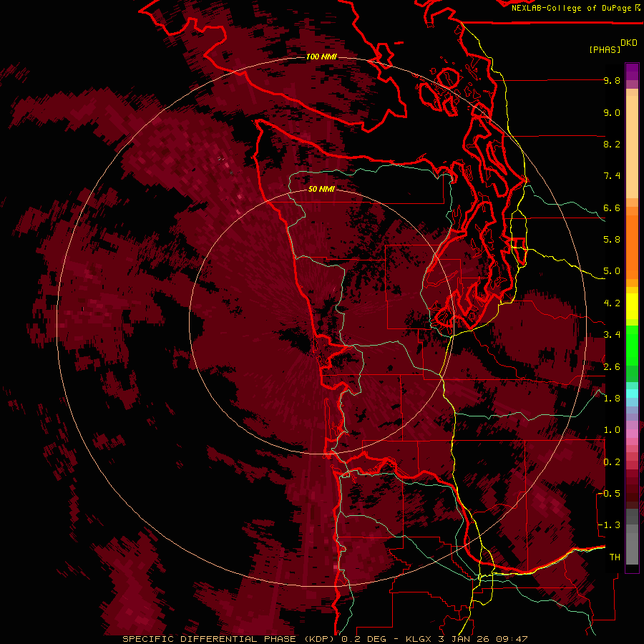The width and height of the screenshot is (644, 644).
Task: Select the 8.2 scale value
Action: [612, 144]
